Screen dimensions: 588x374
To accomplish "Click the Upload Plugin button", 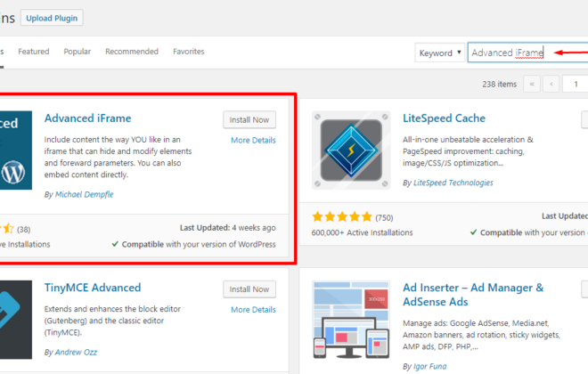I will coord(52,18).
